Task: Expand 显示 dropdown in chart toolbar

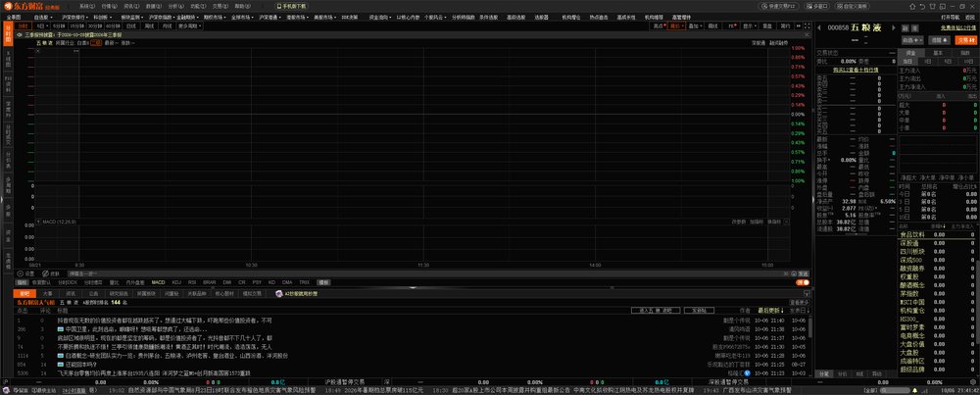Action: 749,26
